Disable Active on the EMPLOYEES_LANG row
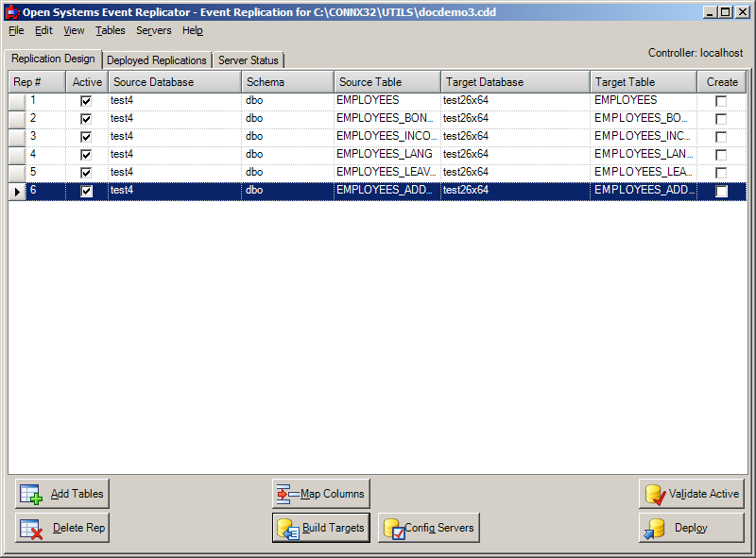Viewport: 756px width, 558px height. [x=86, y=154]
